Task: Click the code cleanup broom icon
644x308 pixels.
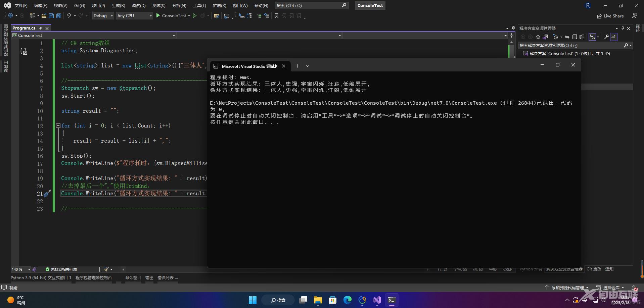Action: (106, 269)
